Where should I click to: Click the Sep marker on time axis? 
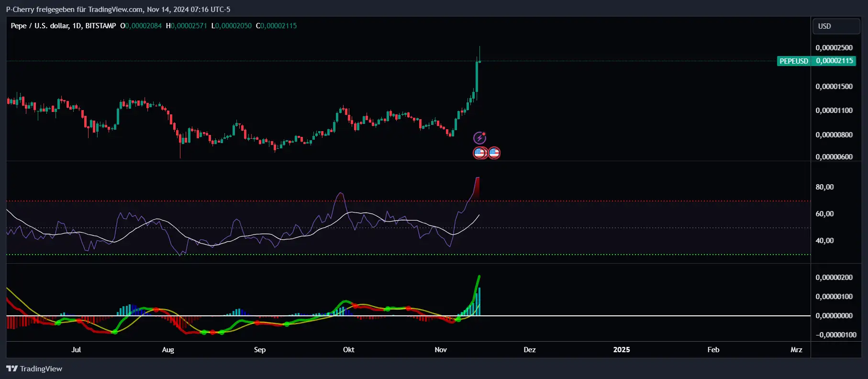[260, 350]
